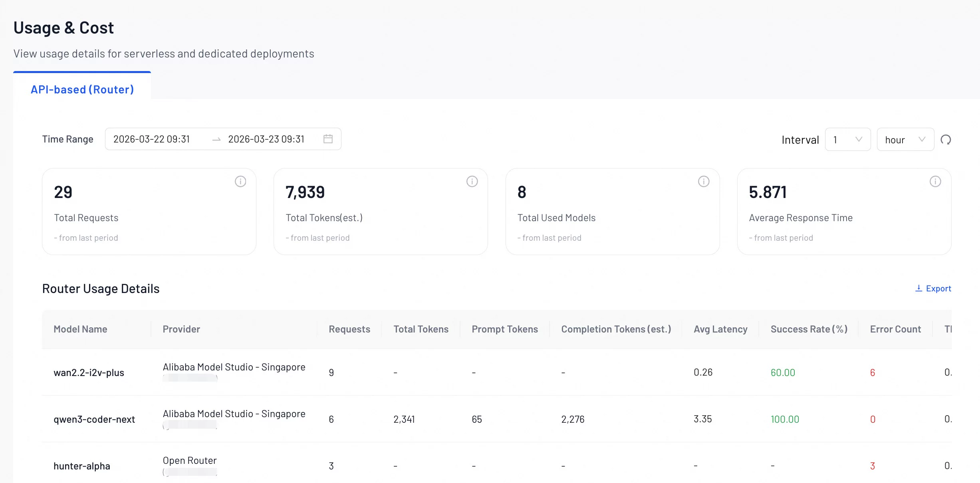Click prompt tokens value 65

tap(477, 419)
